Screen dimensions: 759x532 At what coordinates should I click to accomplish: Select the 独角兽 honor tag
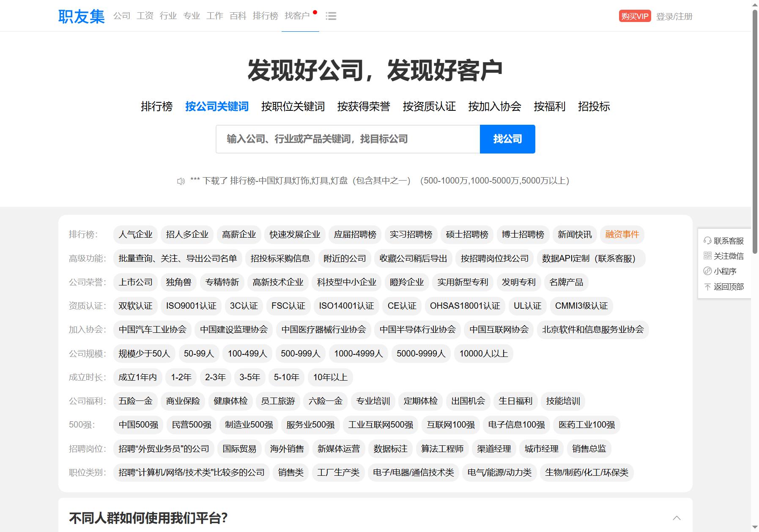click(x=179, y=282)
